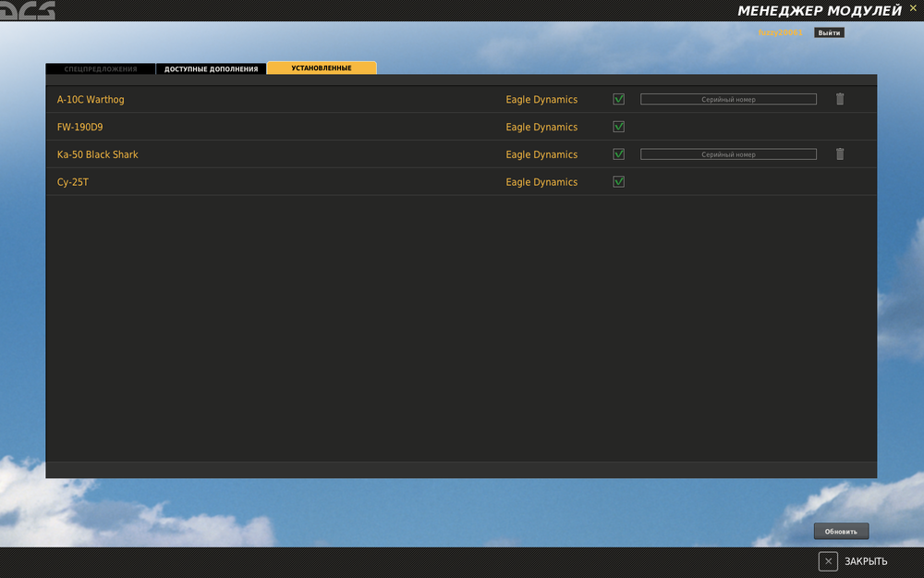Toggle the A-10C Warthog checkbox
924x578 pixels.
[619, 99]
